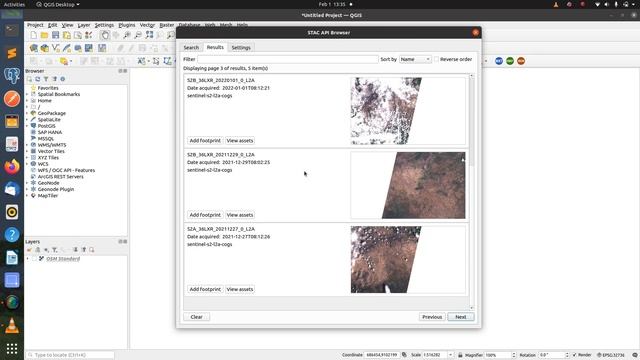The width and height of the screenshot is (640, 360).
Task: Click the Clear button
Action: (x=196, y=317)
